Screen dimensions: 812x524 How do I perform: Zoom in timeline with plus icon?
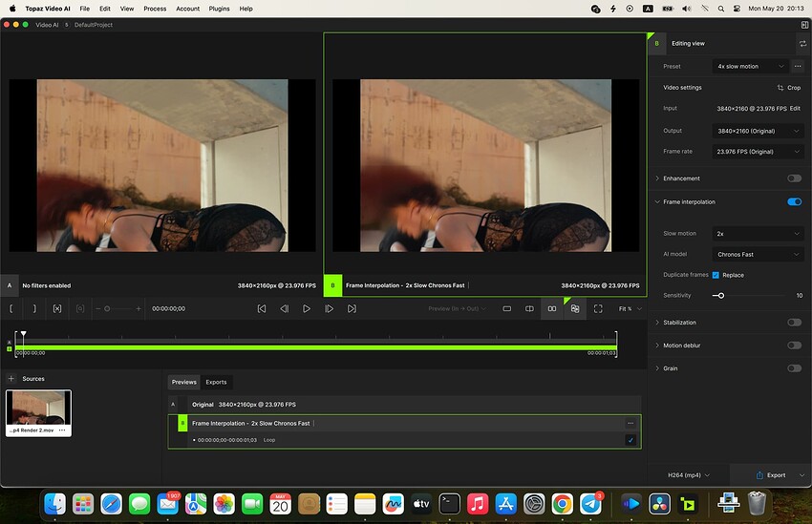[139, 309]
